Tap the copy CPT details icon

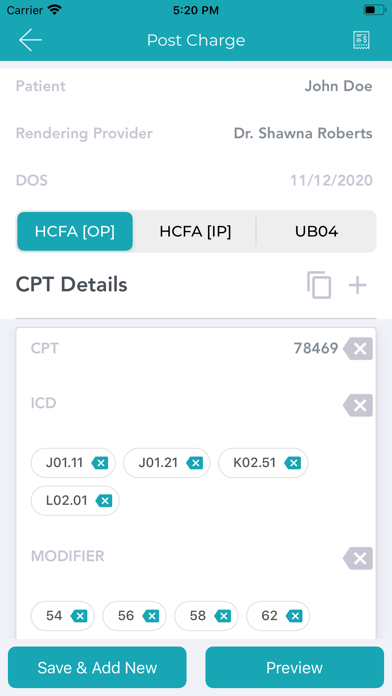pyautogui.click(x=319, y=285)
